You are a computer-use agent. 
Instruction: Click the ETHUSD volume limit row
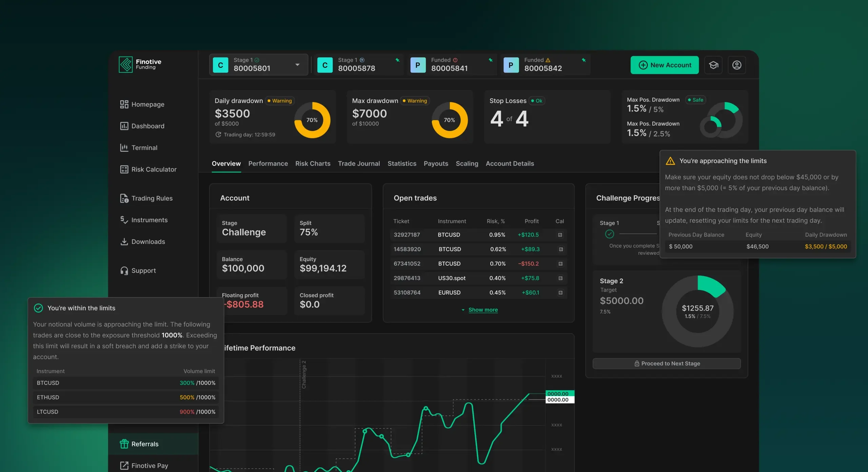click(126, 397)
